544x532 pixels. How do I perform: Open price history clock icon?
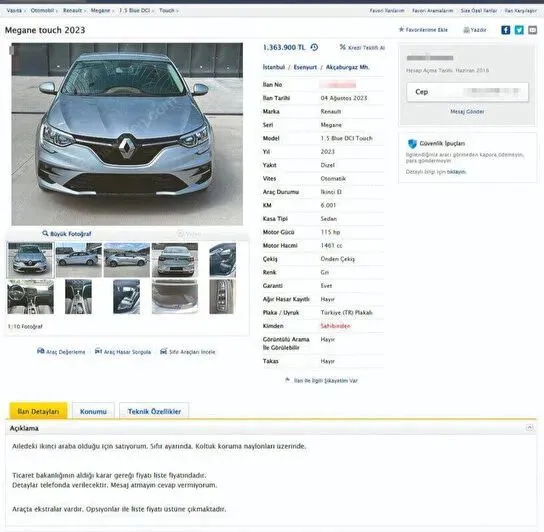pyautogui.click(x=314, y=47)
